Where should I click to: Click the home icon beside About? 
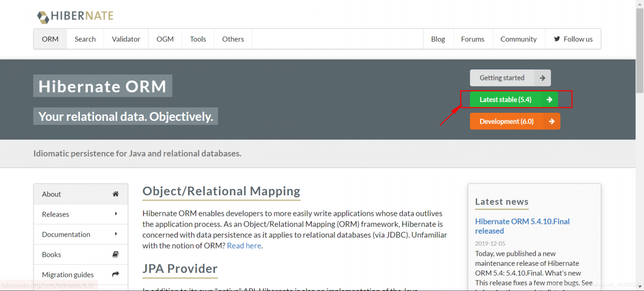coord(116,194)
